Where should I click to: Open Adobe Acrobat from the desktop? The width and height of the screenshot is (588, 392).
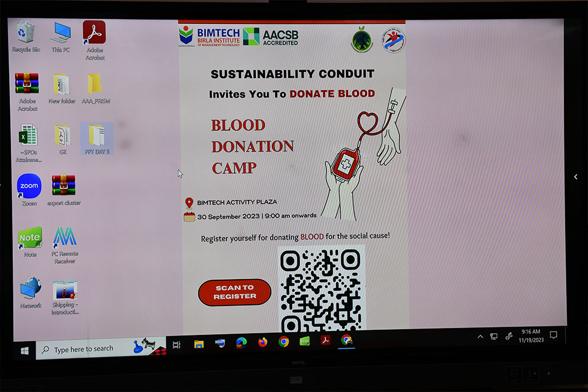point(94,34)
